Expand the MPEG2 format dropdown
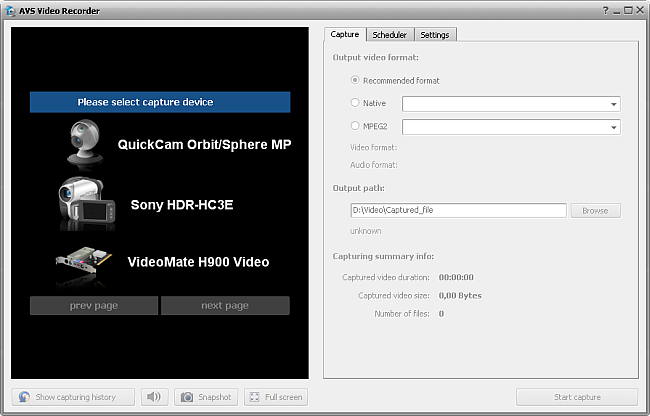Image resolution: width=650 pixels, height=416 pixels. 614,127
